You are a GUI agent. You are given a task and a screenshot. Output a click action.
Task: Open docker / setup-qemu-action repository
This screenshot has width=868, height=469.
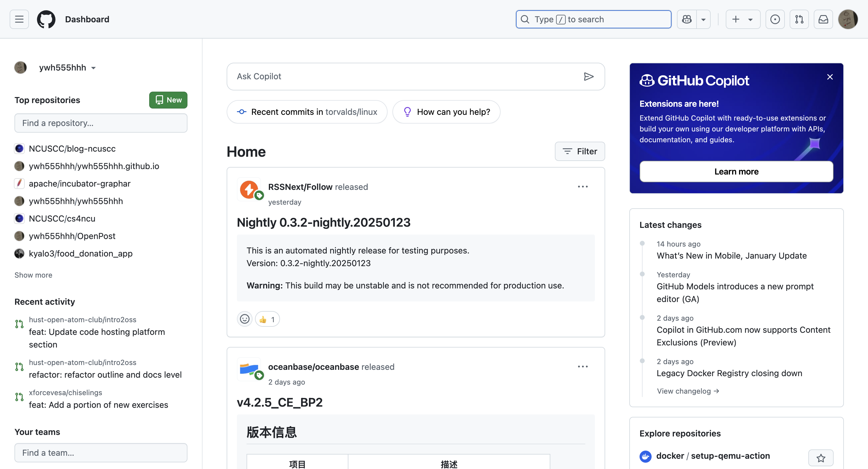point(713,456)
